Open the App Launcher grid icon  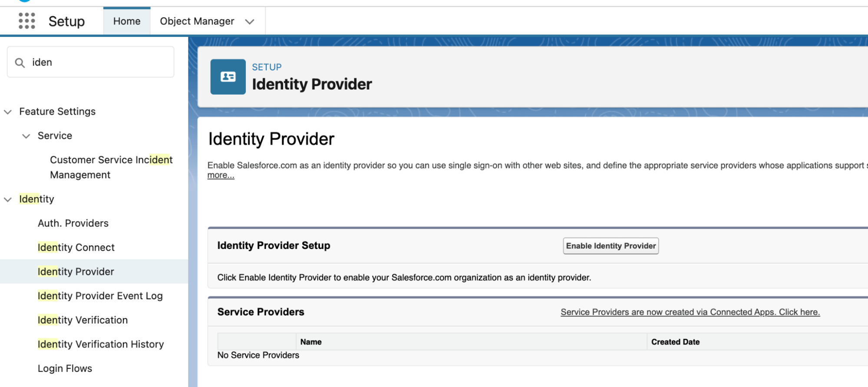pos(27,21)
